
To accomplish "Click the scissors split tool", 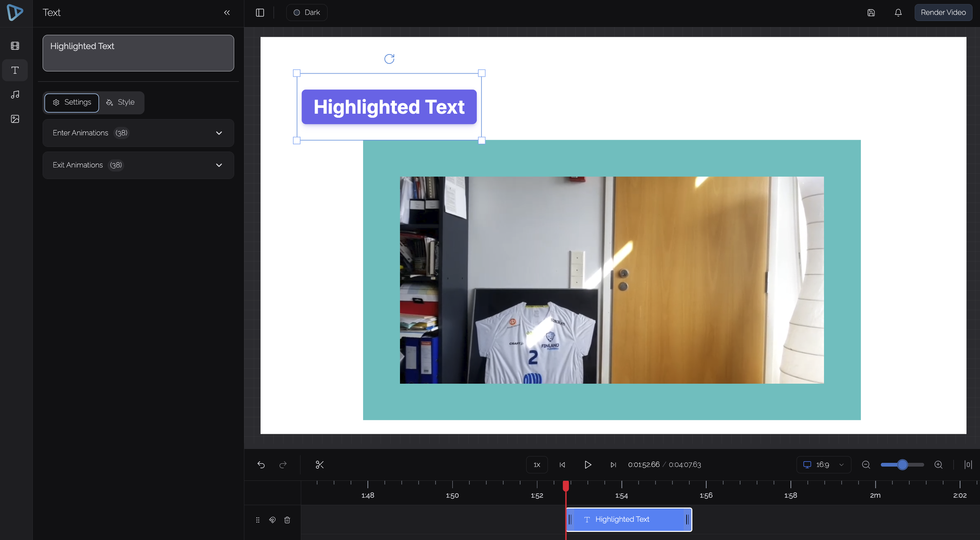I will 319,464.
